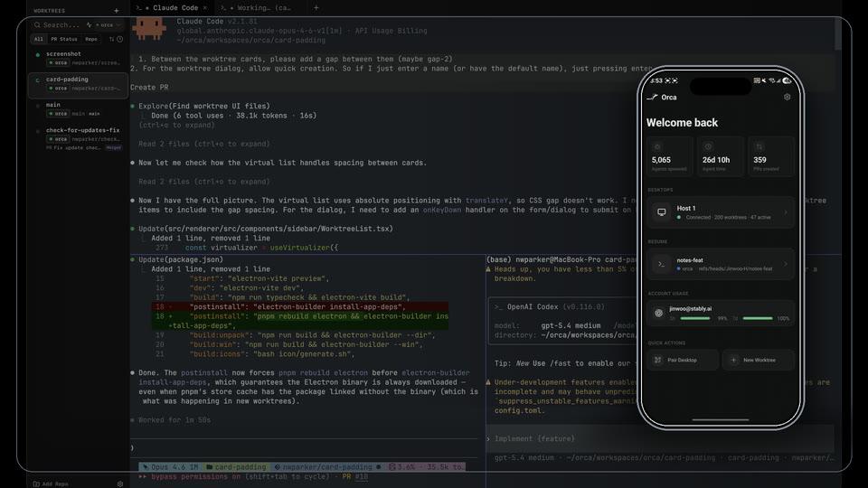
Task: Expand the first 'Read 2 files' line
Action: pos(204,144)
